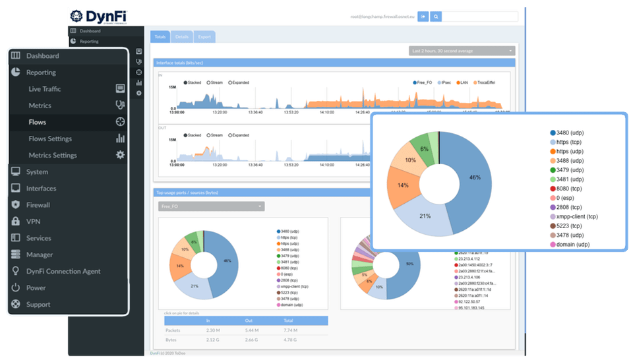
Task: Click the Dashboard item in background sidebar
Action: tap(90, 31)
